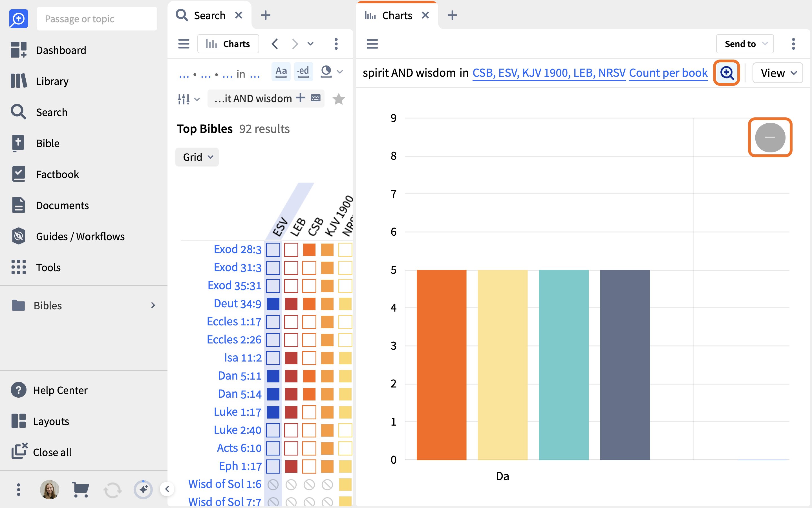The image size is (812, 508).
Task: Toggle CSB cell for Acts 6:10
Action: (x=309, y=448)
